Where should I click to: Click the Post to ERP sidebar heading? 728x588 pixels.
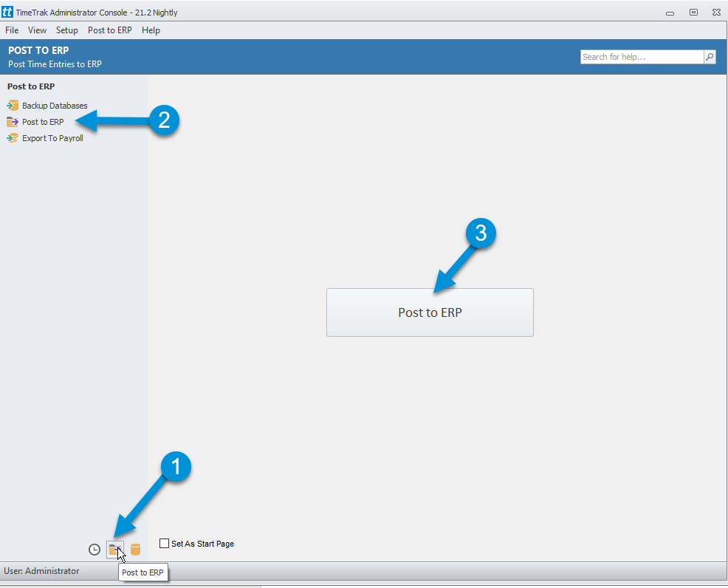[31, 86]
